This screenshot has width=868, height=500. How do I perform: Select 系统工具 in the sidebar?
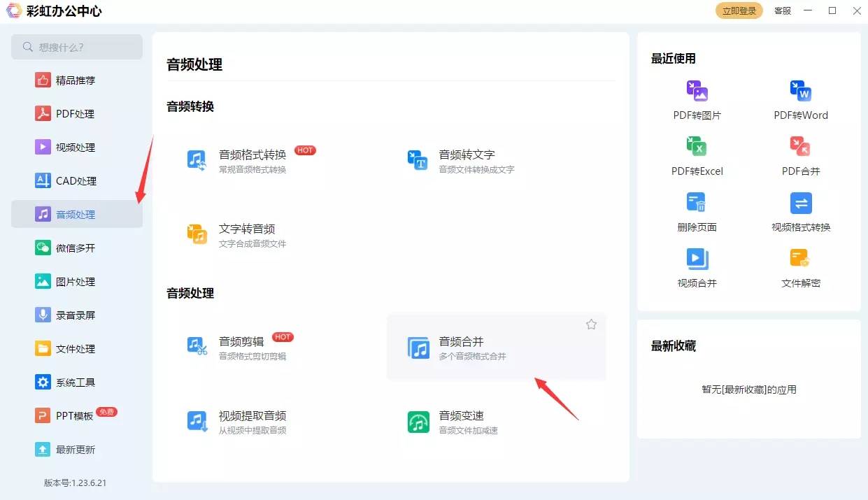[x=77, y=382]
